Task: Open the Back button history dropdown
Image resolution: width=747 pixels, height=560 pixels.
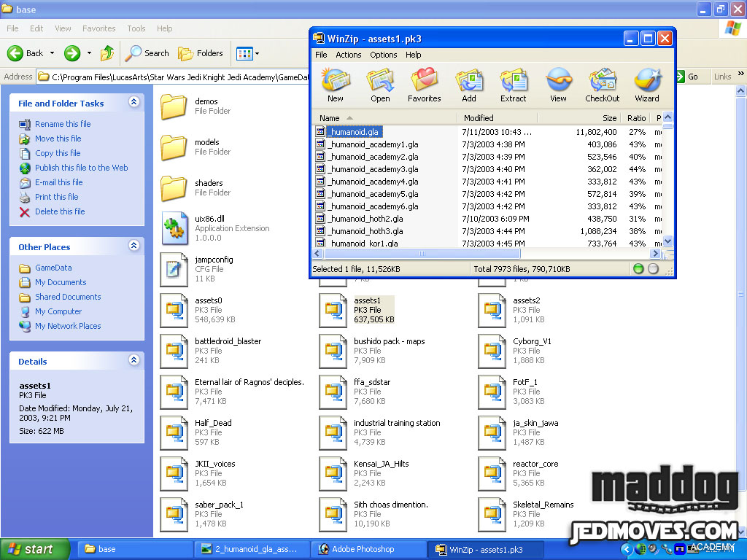Action: tap(52, 53)
